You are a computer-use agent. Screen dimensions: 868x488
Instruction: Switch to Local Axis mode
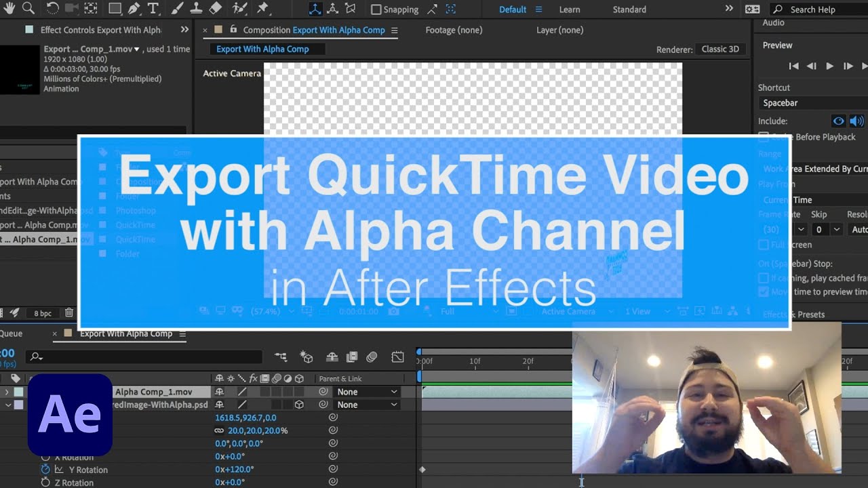click(315, 9)
